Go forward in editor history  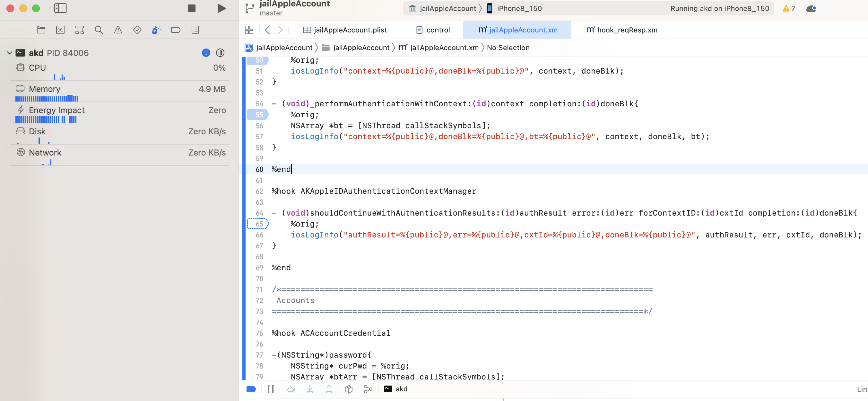pyautogui.click(x=280, y=30)
